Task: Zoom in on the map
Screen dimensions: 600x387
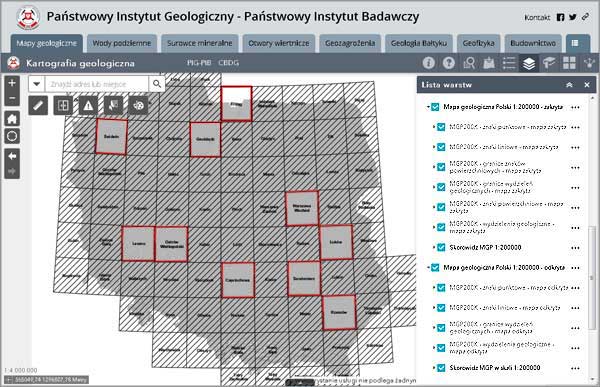Action: point(12,83)
